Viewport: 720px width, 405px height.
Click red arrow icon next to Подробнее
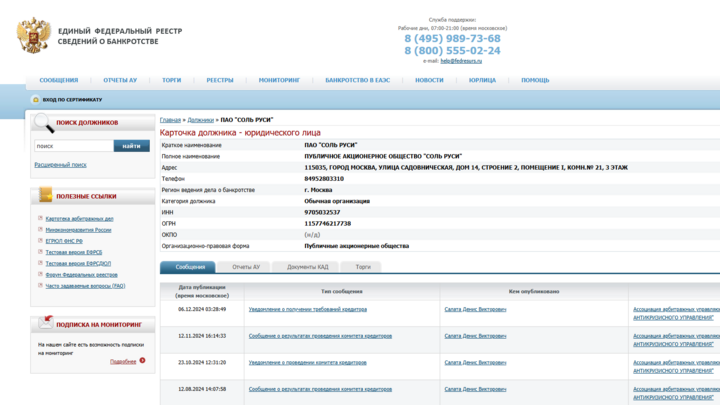[142, 360]
